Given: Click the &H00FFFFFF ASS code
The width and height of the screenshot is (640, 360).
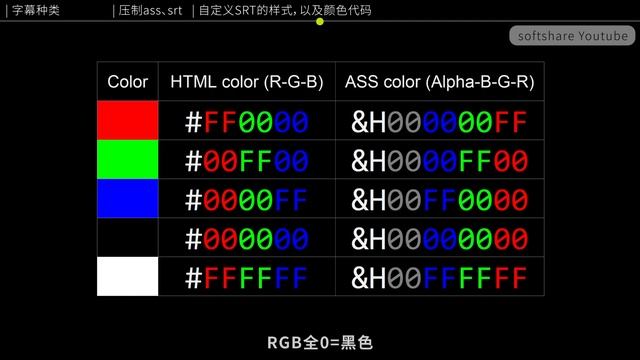Looking at the screenshot, I should coord(440,278).
